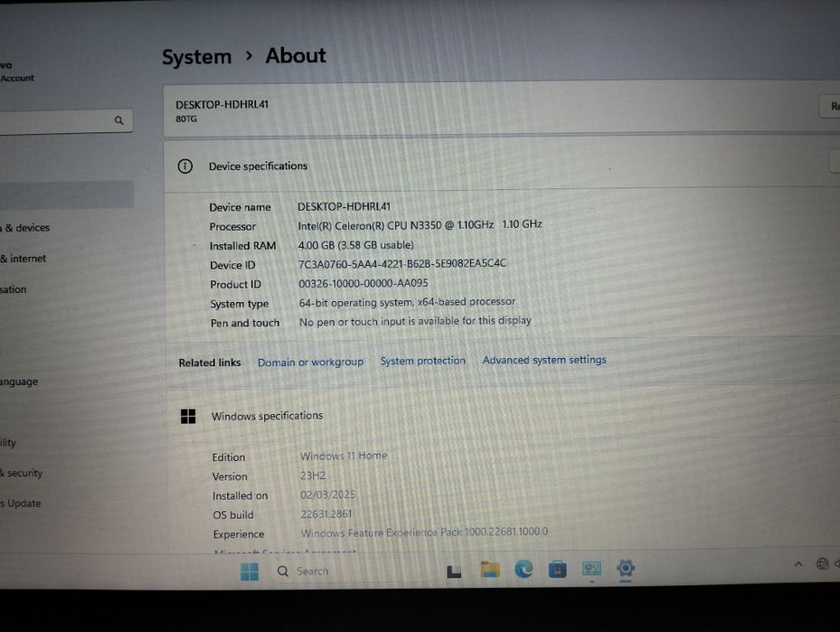Launch File Explorer from the taskbar
This screenshot has height=632, width=840.
(490, 570)
